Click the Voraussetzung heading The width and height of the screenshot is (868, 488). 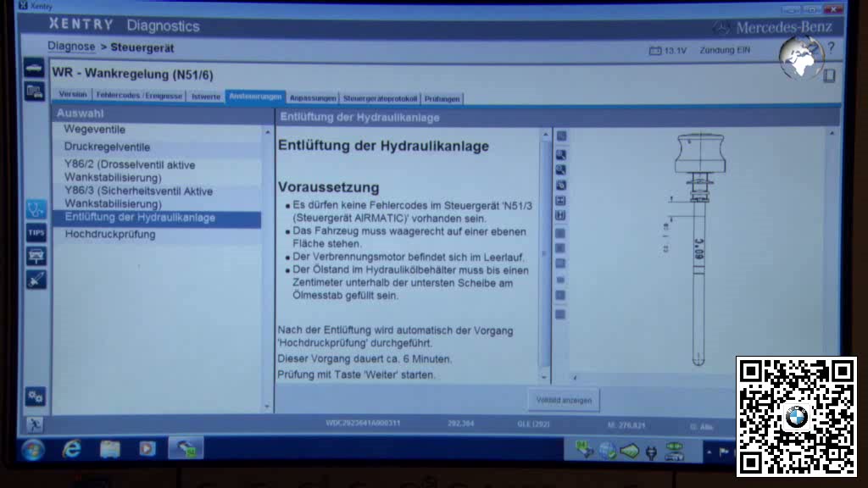click(x=328, y=187)
